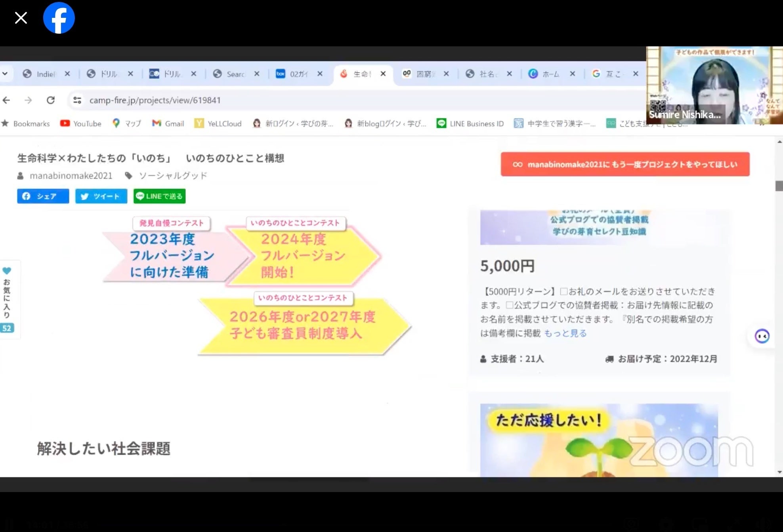Close the Facebook video overlay

(21, 18)
